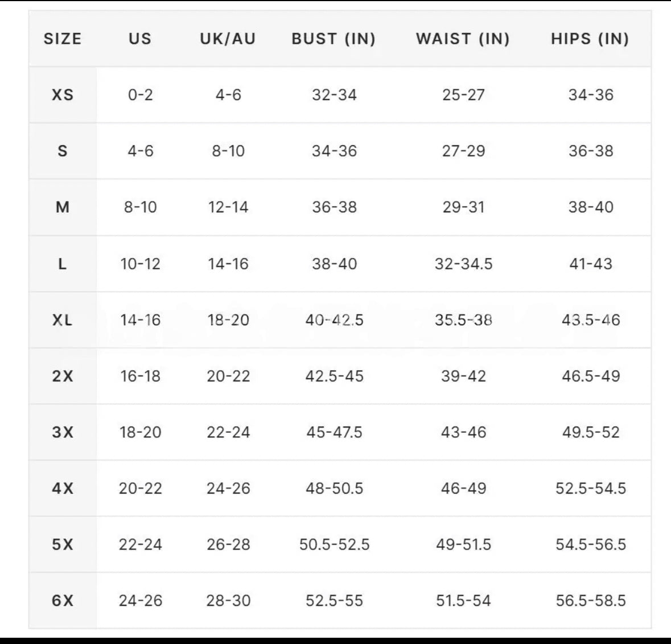Click hips value 46.5-49 in 2X row
This screenshot has height=644, width=671.
(591, 376)
